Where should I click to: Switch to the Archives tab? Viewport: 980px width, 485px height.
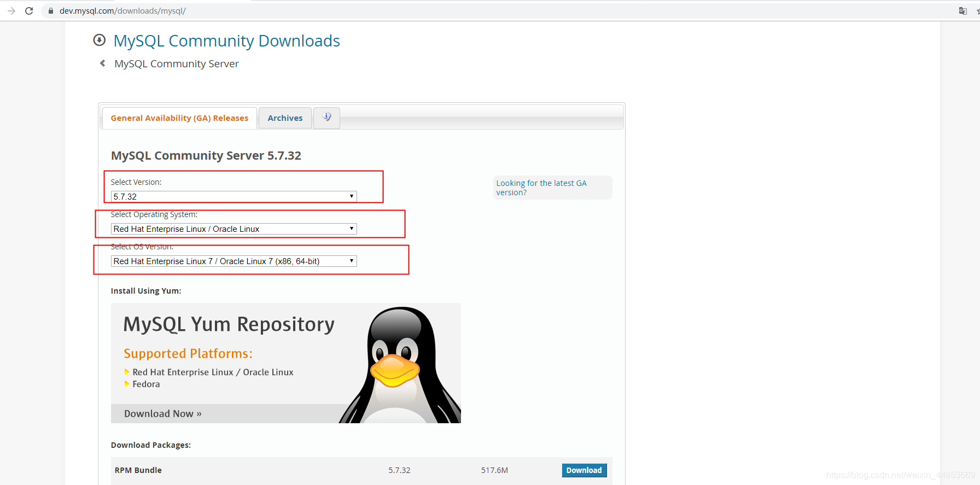tap(285, 118)
